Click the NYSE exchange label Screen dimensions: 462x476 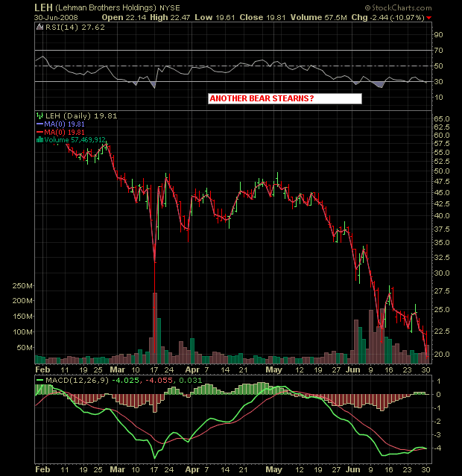170,8
